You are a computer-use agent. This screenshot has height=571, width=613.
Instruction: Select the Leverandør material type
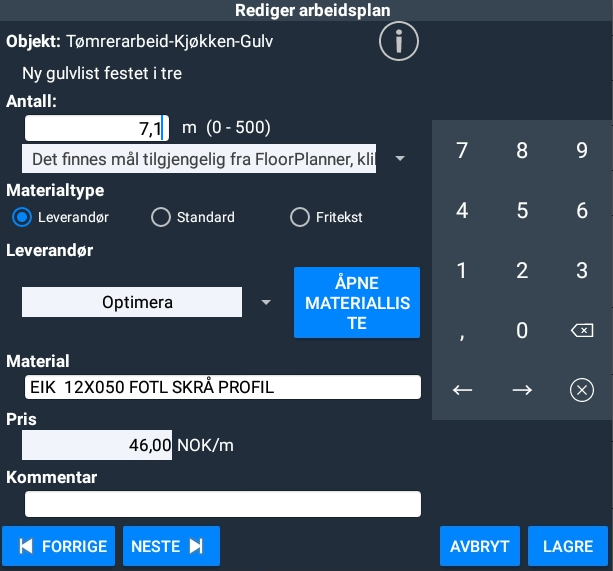point(21,217)
